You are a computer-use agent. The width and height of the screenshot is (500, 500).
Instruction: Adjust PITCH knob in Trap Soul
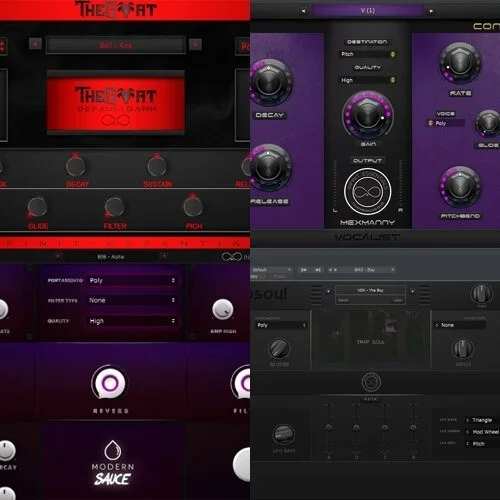(x=463, y=349)
